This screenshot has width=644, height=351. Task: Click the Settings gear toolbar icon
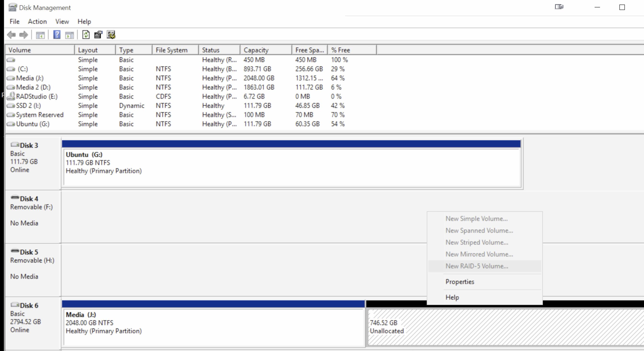click(111, 35)
